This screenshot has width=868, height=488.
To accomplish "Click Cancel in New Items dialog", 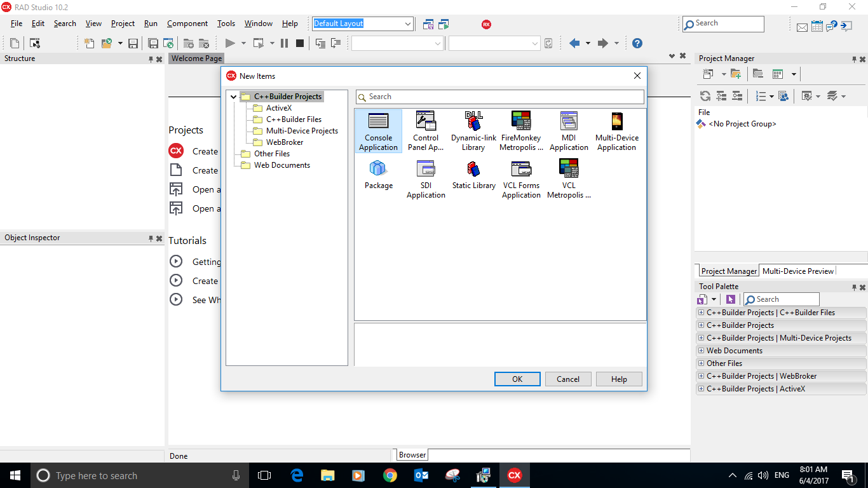I will pos(568,379).
